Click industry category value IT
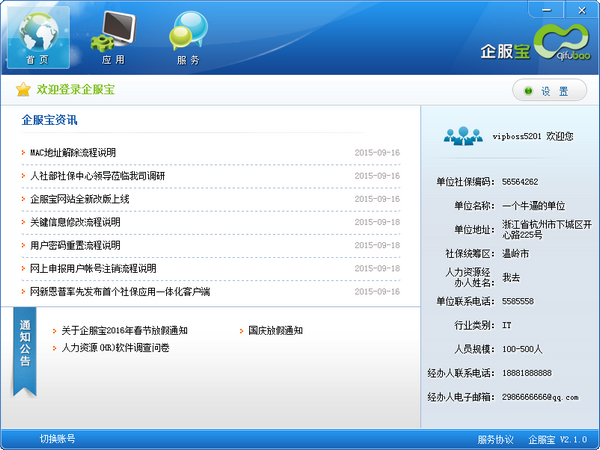 click(x=507, y=325)
